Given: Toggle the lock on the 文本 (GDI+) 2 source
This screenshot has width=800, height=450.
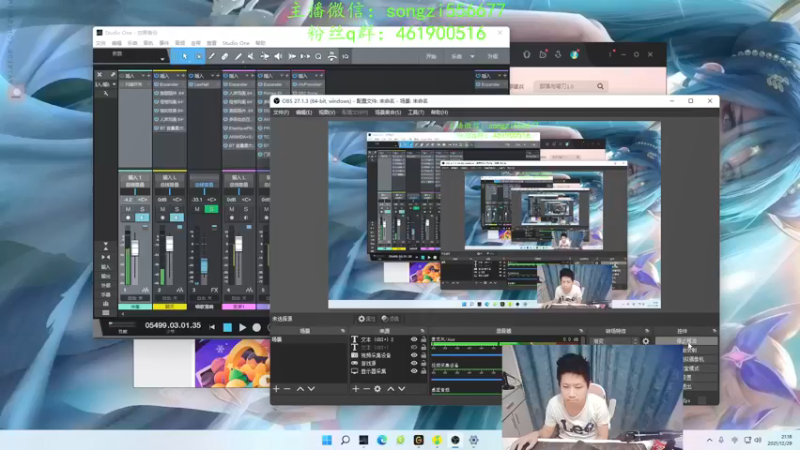Looking at the screenshot, I should point(423,339).
